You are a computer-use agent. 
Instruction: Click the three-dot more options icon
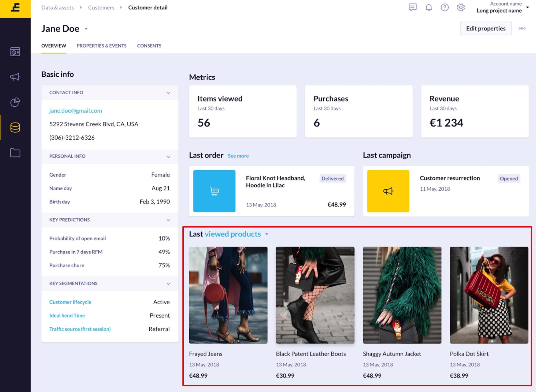coord(522,28)
